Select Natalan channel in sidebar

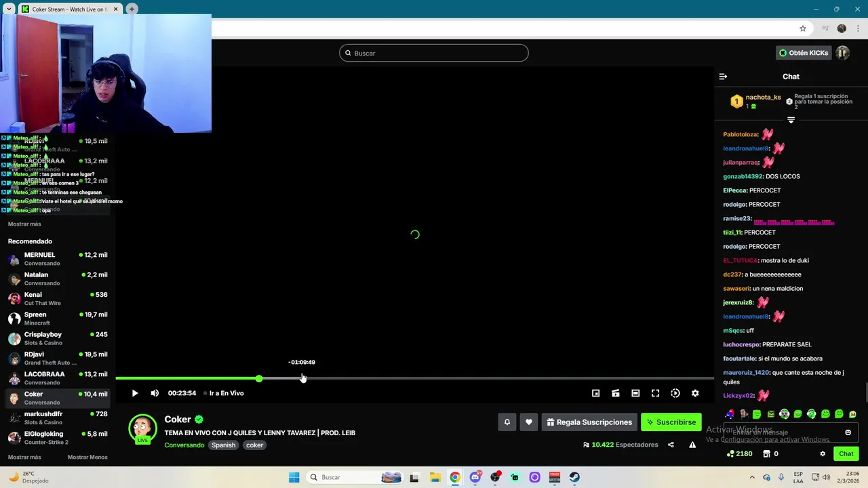pos(58,279)
